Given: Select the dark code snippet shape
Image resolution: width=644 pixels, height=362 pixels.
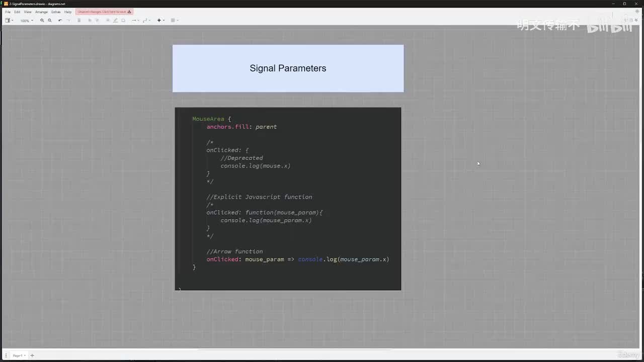Looking at the screenshot, I should pyautogui.click(x=288, y=199).
